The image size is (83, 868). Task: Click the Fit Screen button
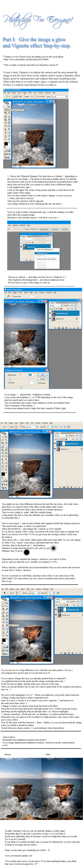(55, 229)
